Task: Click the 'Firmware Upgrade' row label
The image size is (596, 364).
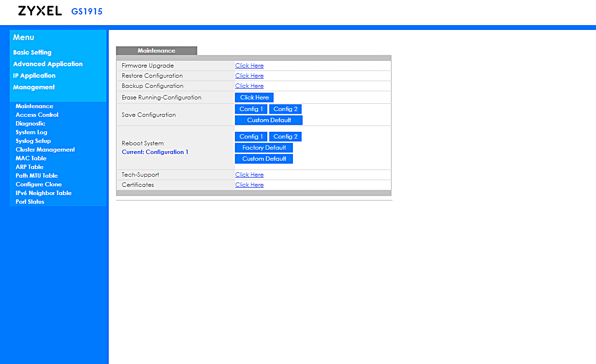Action: pyautogui.click(x=148, y=66)
